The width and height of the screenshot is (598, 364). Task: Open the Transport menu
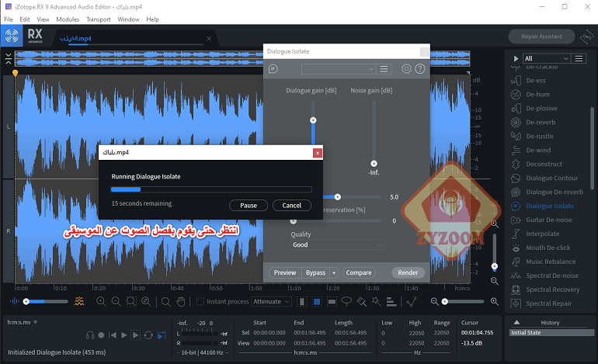[x=98, y=19]
